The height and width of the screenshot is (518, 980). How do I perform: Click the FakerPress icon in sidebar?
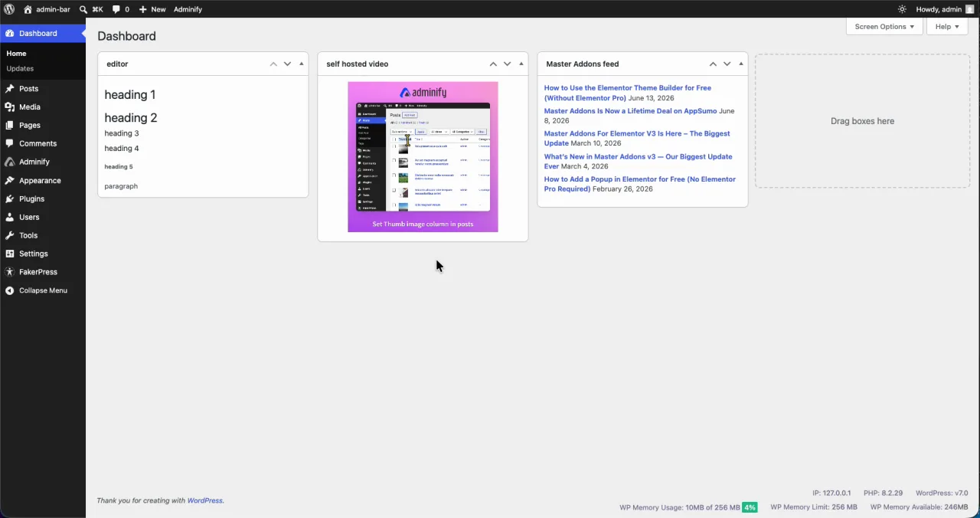click(x=9, y=272)
